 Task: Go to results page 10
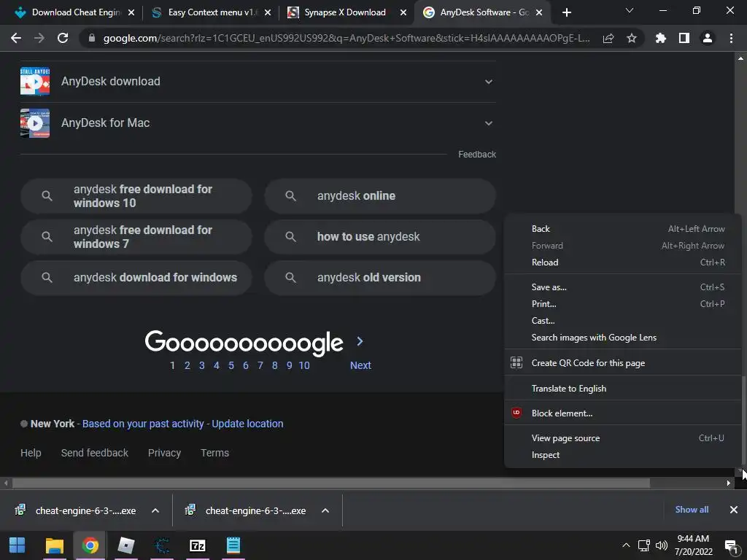pos(304,365)
